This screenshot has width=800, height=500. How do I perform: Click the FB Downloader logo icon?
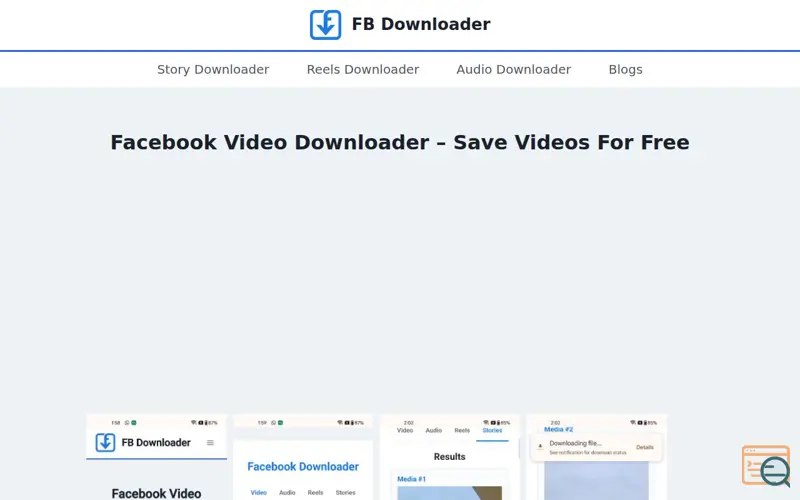tap(326, 24)
